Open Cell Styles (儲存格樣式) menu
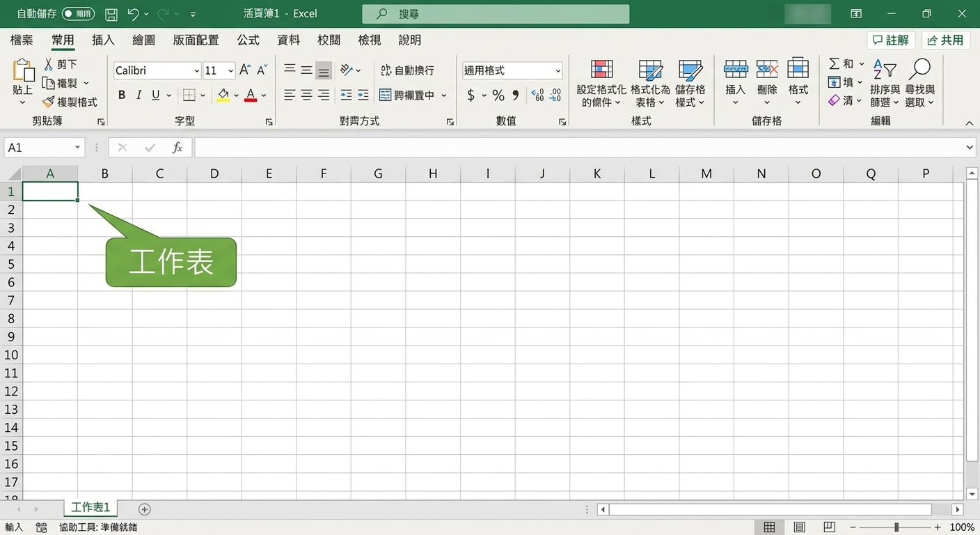Image resolution: width=980 pixels, height=535 pixels. pos(690,83)
